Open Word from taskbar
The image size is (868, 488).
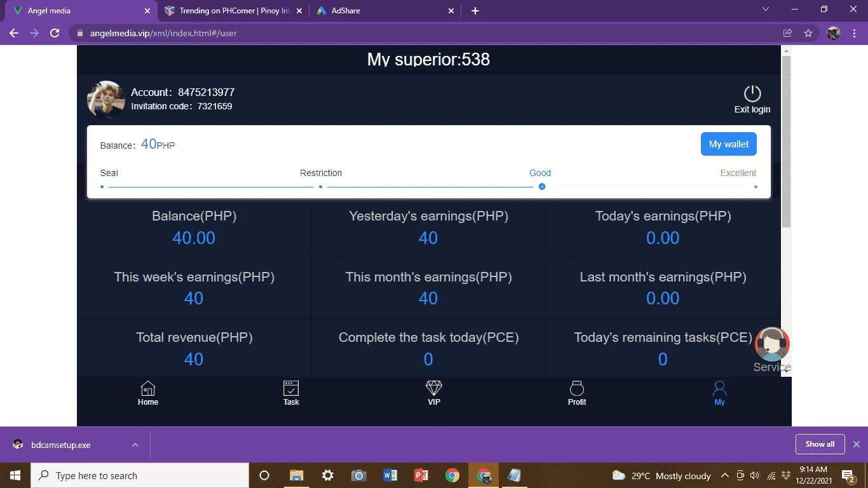(390, 475)
